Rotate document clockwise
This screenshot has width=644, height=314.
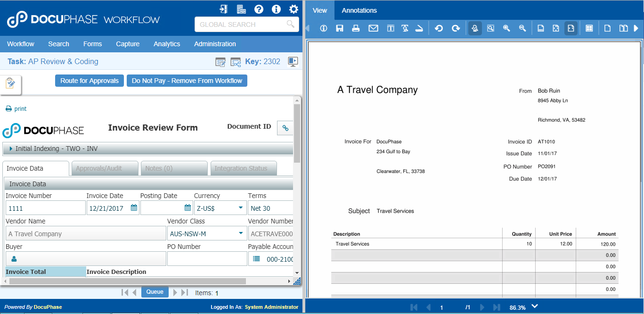click(x=456, y=28)
